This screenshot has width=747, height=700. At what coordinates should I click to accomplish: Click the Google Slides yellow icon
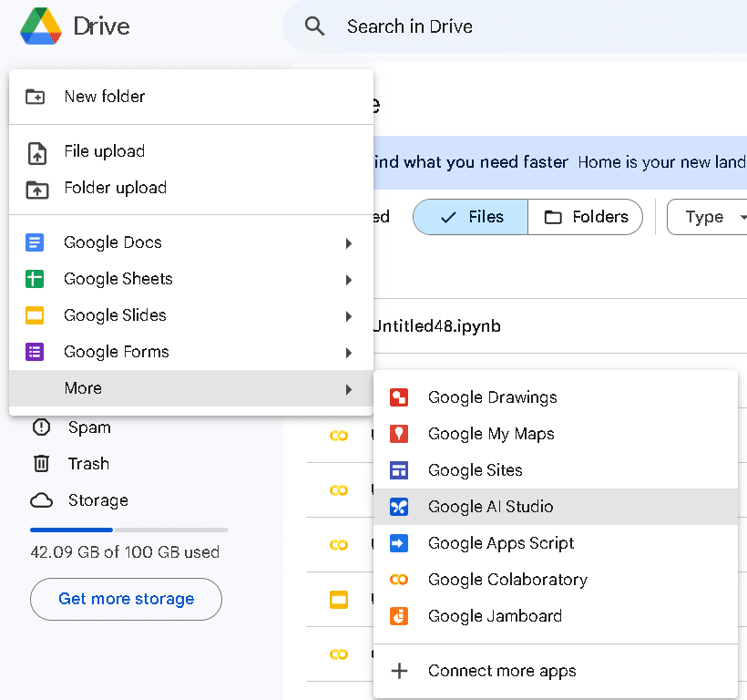point(35,315)
